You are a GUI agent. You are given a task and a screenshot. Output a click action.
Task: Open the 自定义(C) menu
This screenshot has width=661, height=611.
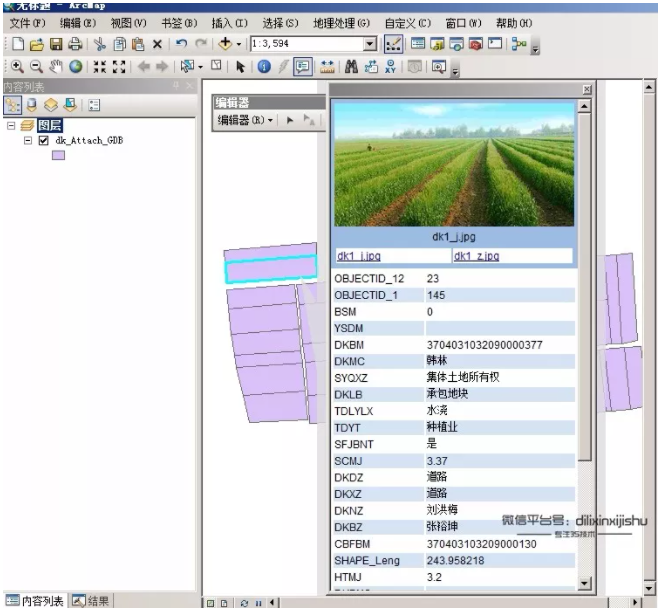tap(408, 23)
